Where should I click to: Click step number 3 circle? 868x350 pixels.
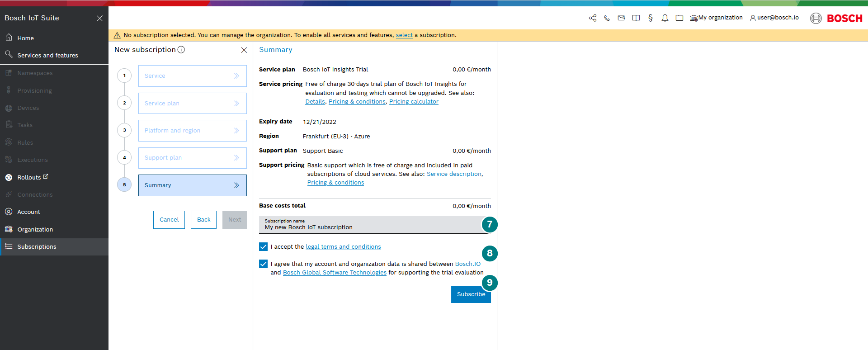click(x=124, y=130)
